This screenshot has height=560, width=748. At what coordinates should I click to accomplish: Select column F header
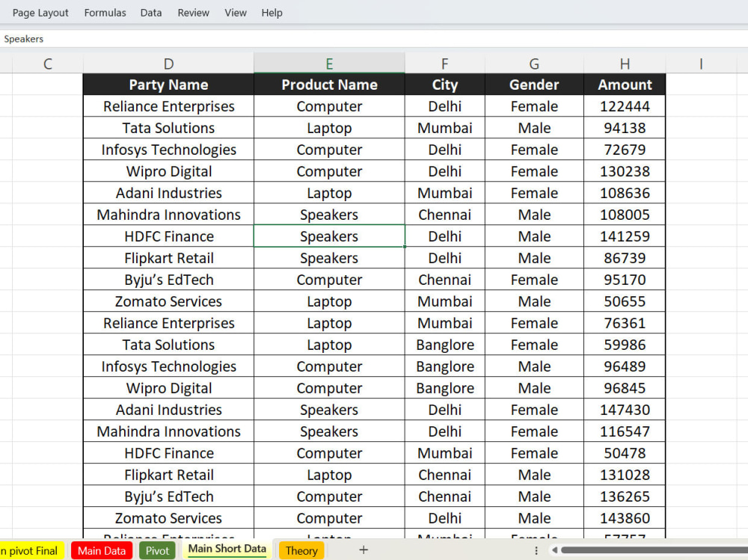pyautogui.click(x=444, y=64)
